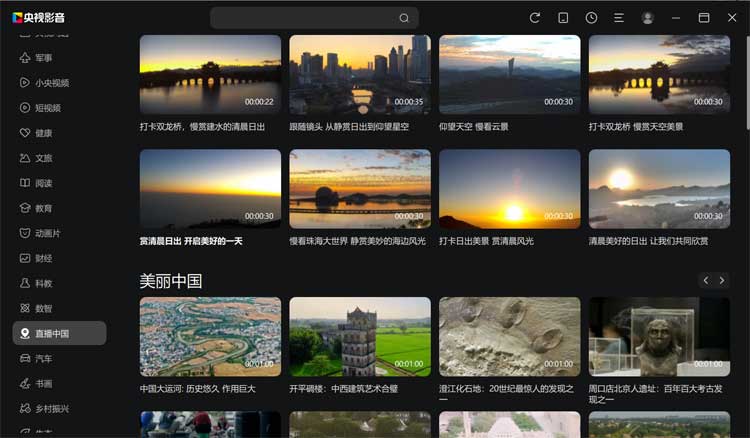Click the search magnifier icon

pos(404,18)
